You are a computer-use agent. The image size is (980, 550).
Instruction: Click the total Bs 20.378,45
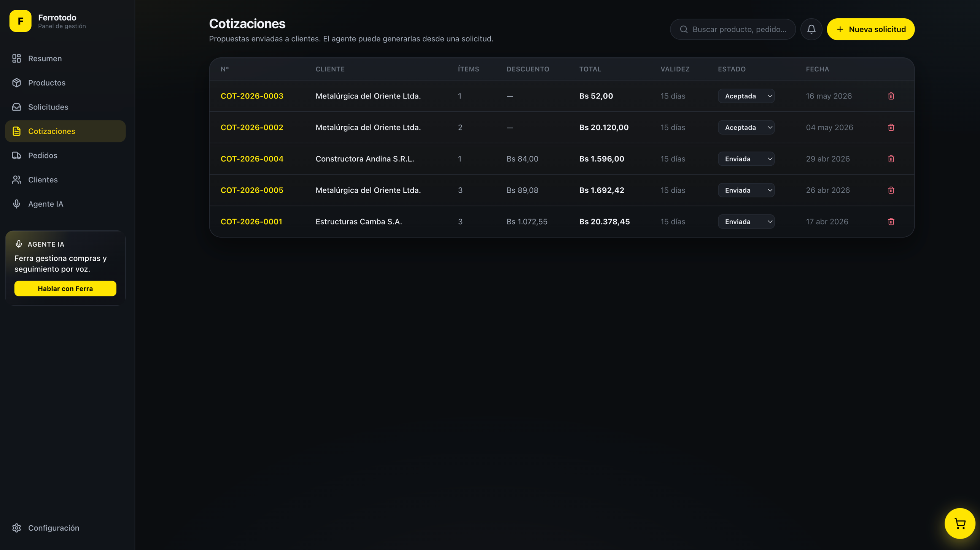(x=605, y=222)
